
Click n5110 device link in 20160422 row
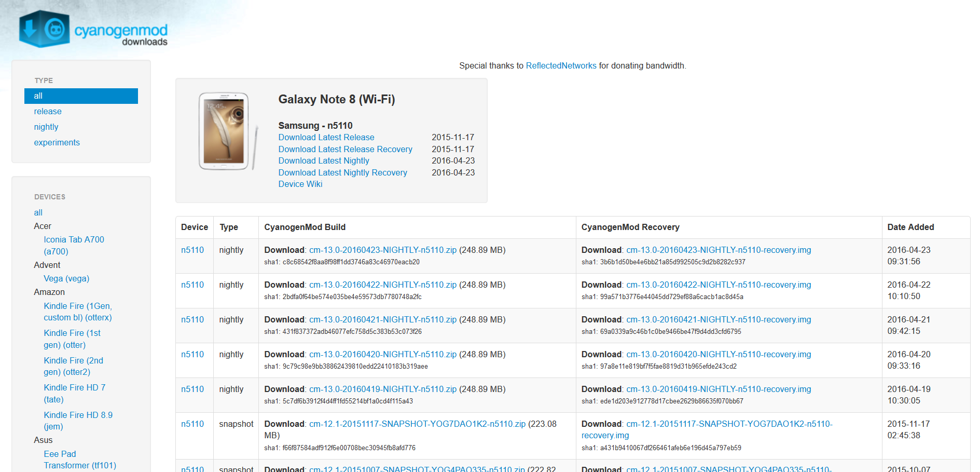point(192,285)
